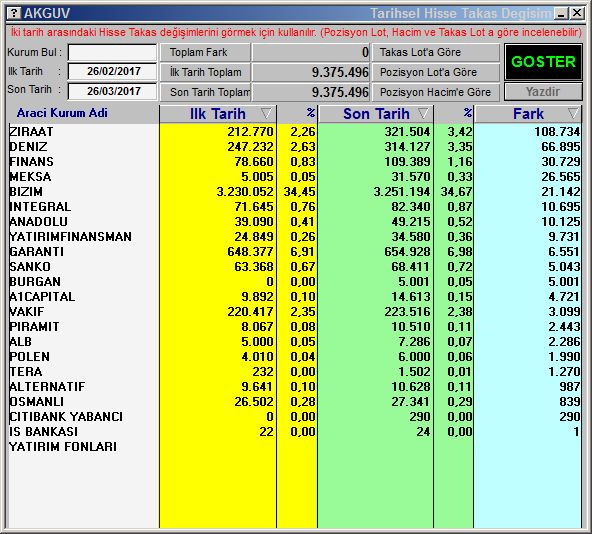The width and height of the screenshot is (592, 534).
Task: Click FINANS Fark value 30.729
Action: tap(561, 162)
